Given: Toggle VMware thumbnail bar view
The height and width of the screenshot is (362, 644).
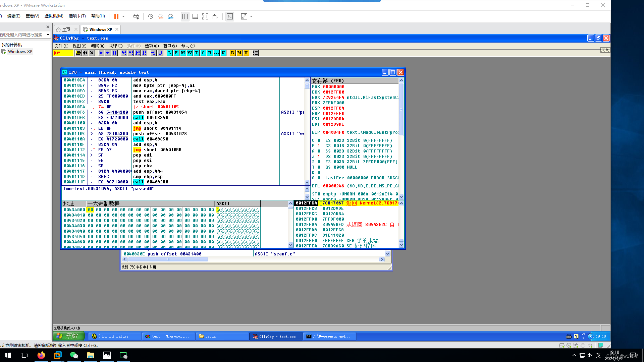Looking at the screenshot, I should [x=195, y=16].
